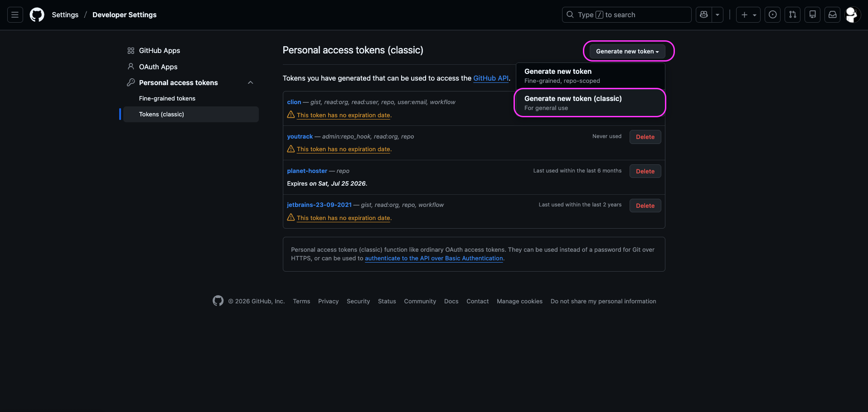This screenshot has width=868, height=412.
Task: Click the GitHub logo in header
Action: (x=37, y=15)
